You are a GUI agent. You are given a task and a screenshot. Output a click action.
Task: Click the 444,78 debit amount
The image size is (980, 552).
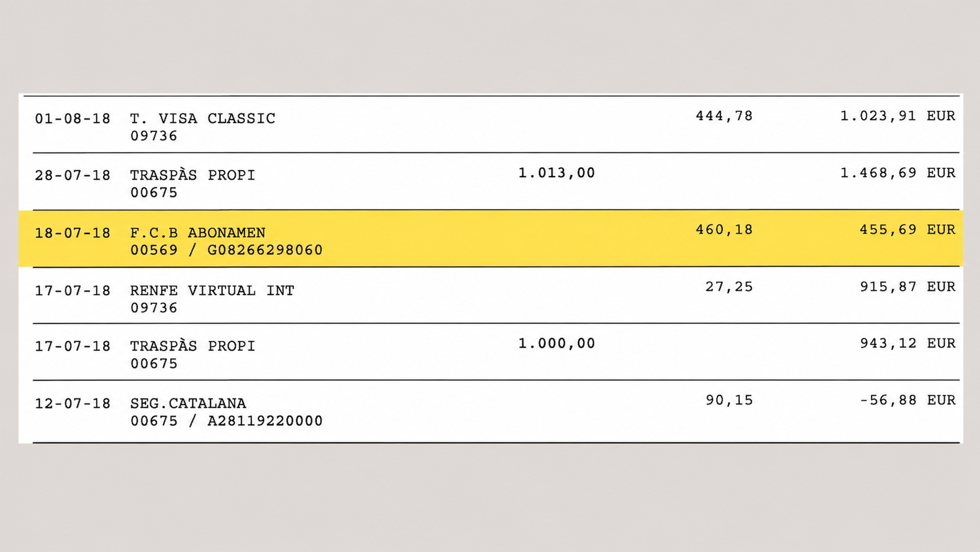724,116
